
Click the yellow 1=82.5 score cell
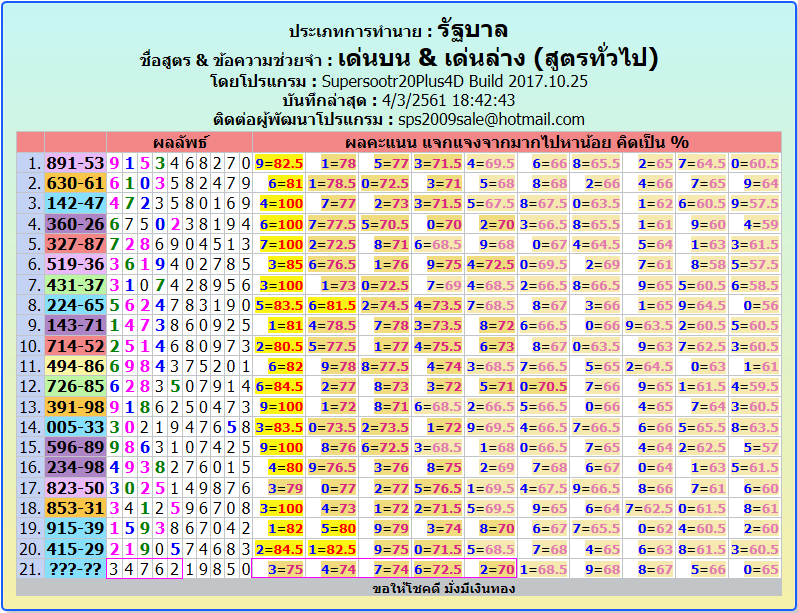[331, 548]
